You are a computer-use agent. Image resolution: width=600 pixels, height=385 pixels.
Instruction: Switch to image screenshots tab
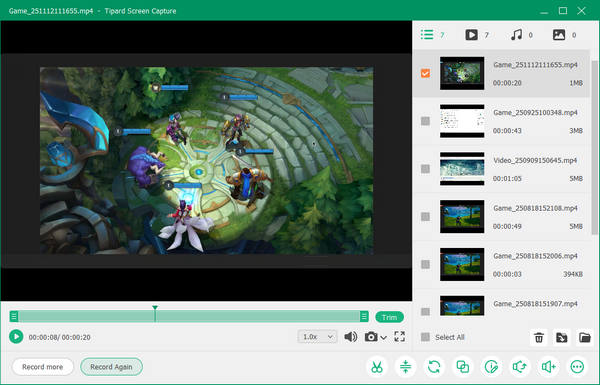(564, 35)
